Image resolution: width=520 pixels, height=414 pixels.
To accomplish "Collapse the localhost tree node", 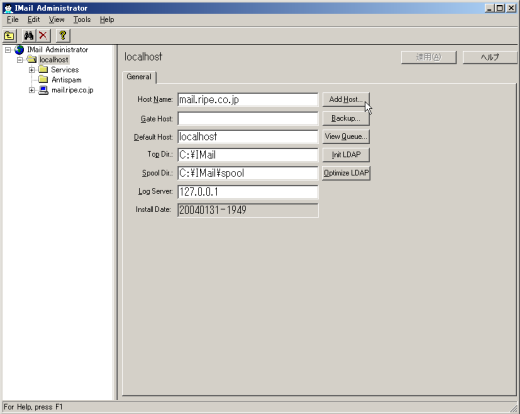I will coord(20,60).
